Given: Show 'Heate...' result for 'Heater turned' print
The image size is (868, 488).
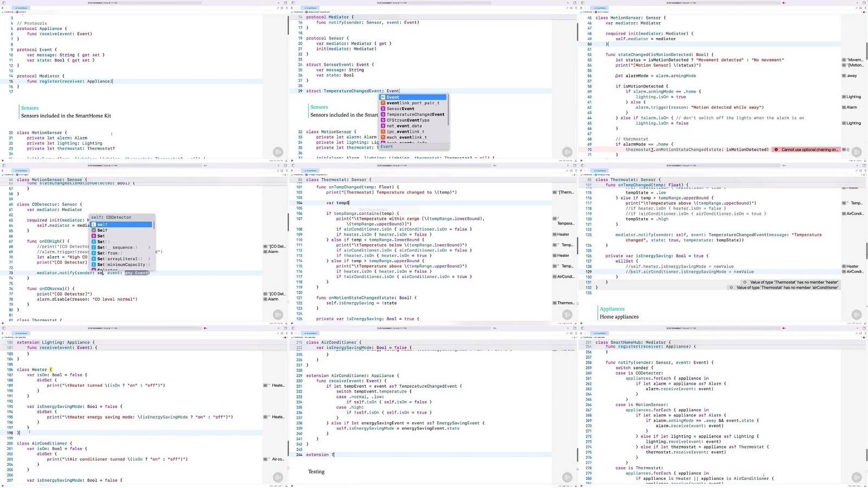Looking at the screenshot, I should (x=275, y=385).
